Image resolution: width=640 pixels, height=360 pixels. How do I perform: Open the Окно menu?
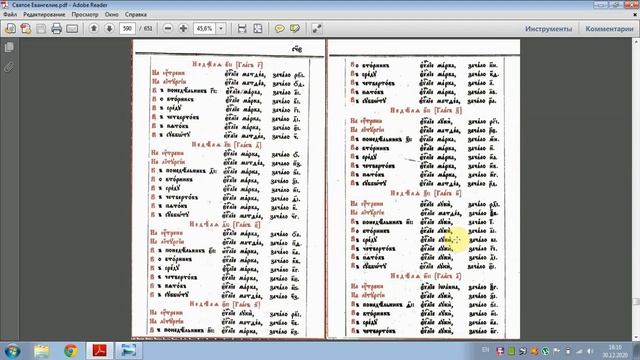coord(111,14)
